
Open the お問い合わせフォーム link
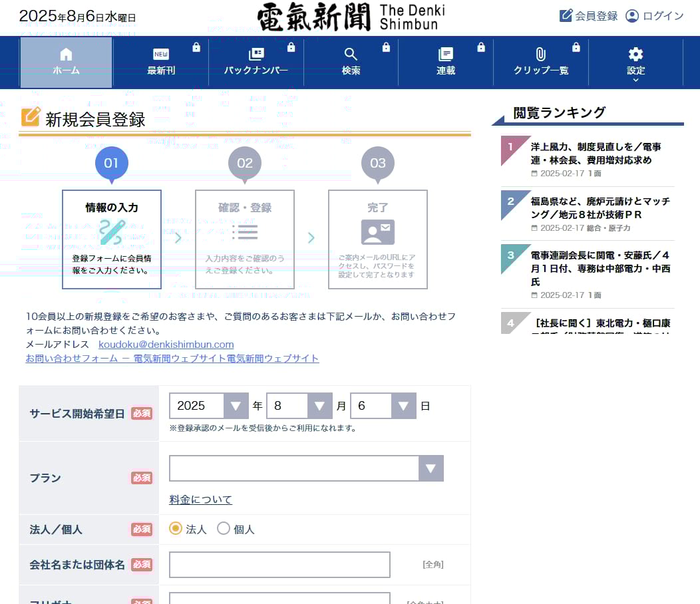172,359
